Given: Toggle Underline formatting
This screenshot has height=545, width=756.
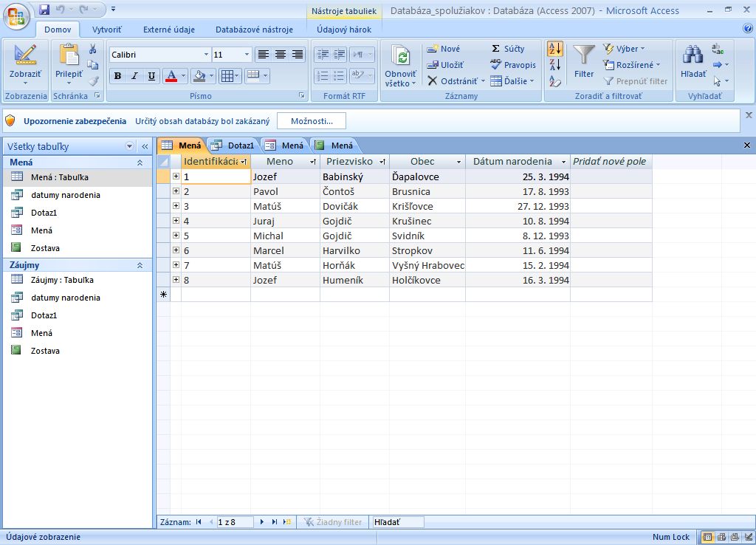Looking at the screenshot, I should coord(151,76).
